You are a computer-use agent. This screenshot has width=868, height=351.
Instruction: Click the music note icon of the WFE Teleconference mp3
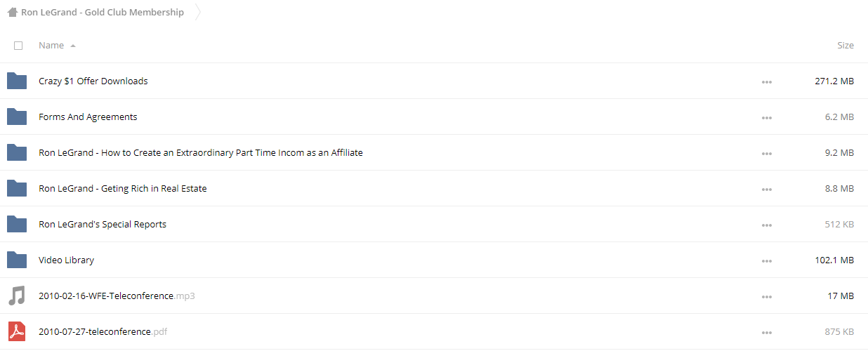16,296
